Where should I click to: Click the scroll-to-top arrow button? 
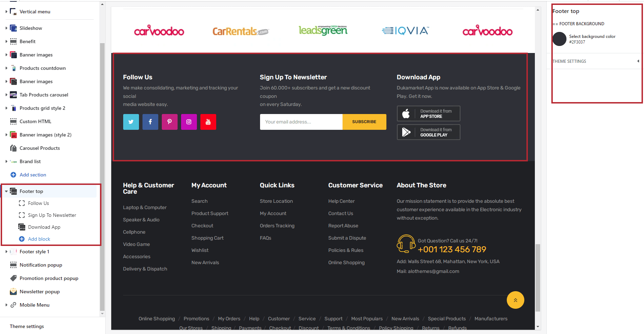click(x=515, y=300)
